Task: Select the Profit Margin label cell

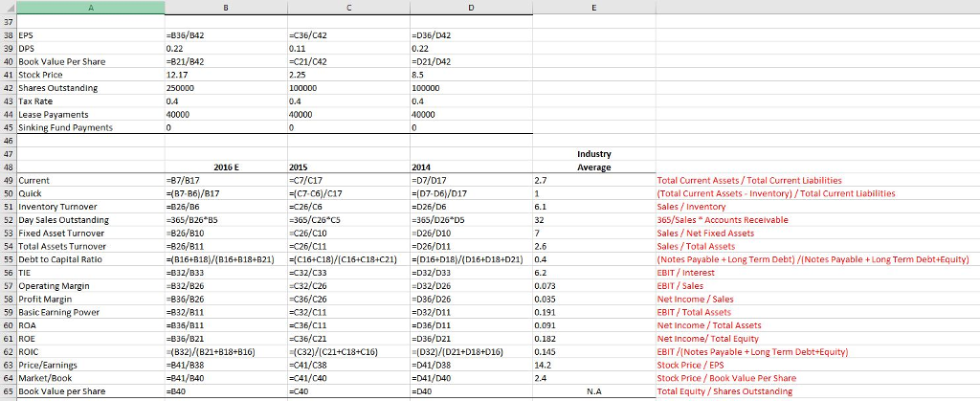Action: tap(91, 299)
